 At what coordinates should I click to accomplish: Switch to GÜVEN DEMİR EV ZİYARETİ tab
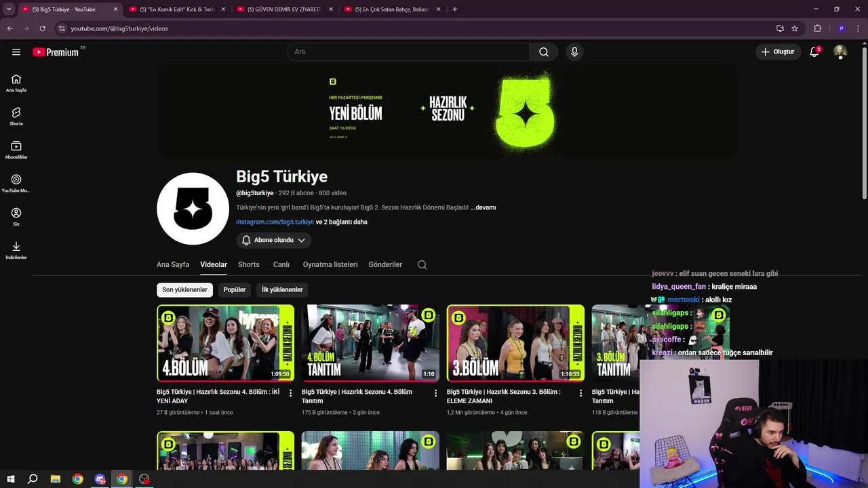285,9
